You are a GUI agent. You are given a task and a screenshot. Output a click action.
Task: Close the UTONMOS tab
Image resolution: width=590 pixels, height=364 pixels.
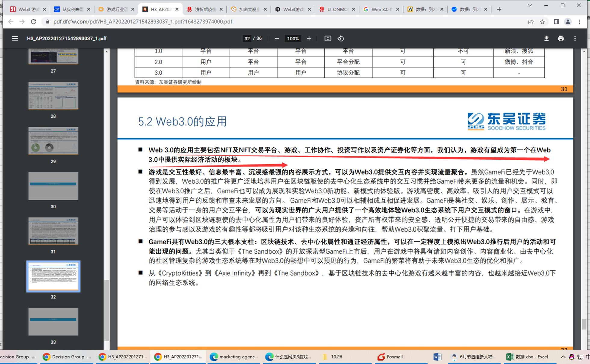click(353, 9)
